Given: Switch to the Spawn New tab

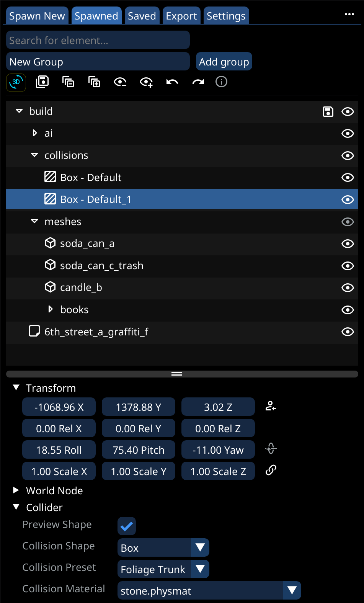Looking at the screenshot, I should pos(37,16).
